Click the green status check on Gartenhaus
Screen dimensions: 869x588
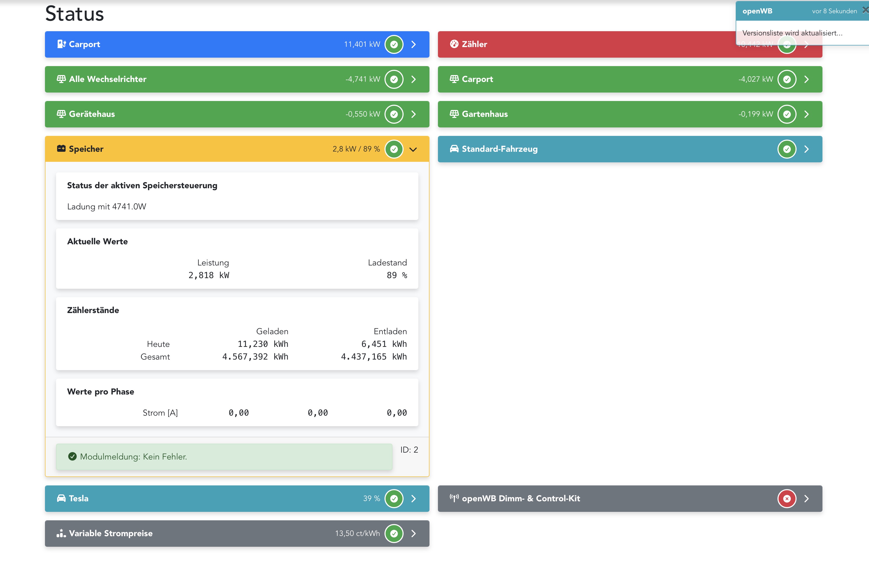pos(787,114)
